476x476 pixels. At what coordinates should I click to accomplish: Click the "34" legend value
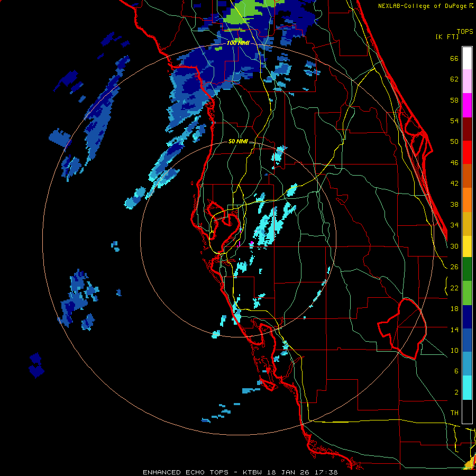coord(454,225)
